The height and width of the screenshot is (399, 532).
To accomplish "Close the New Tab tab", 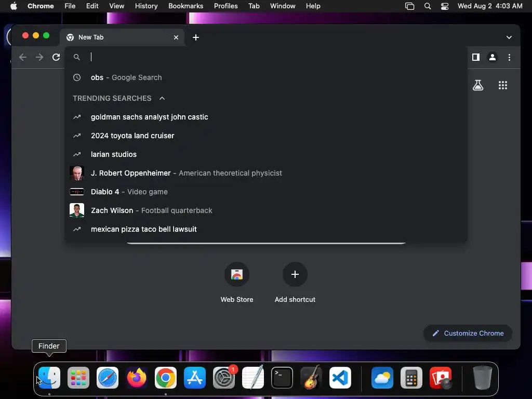I will click(x=176, y=37).
